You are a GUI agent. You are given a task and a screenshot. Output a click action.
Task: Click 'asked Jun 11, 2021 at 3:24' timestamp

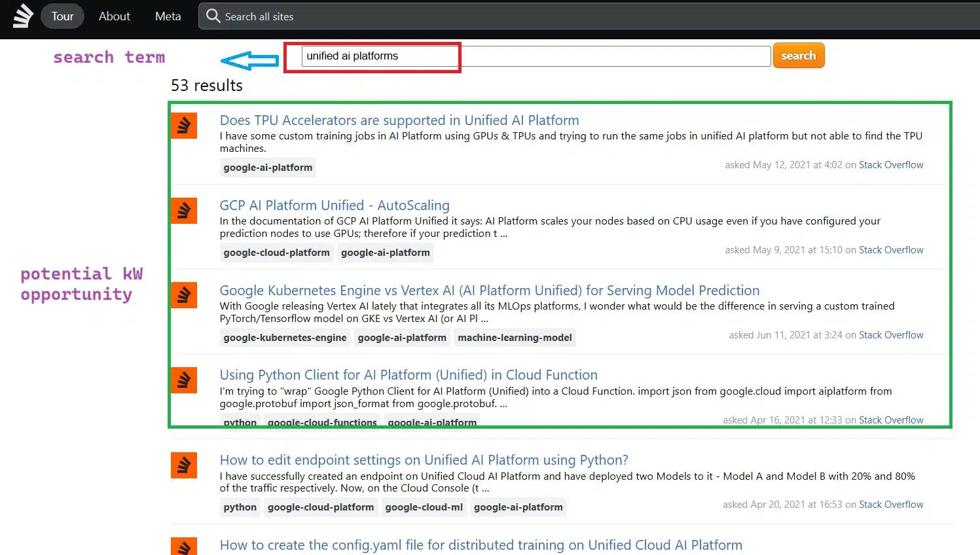coord(786,335)
